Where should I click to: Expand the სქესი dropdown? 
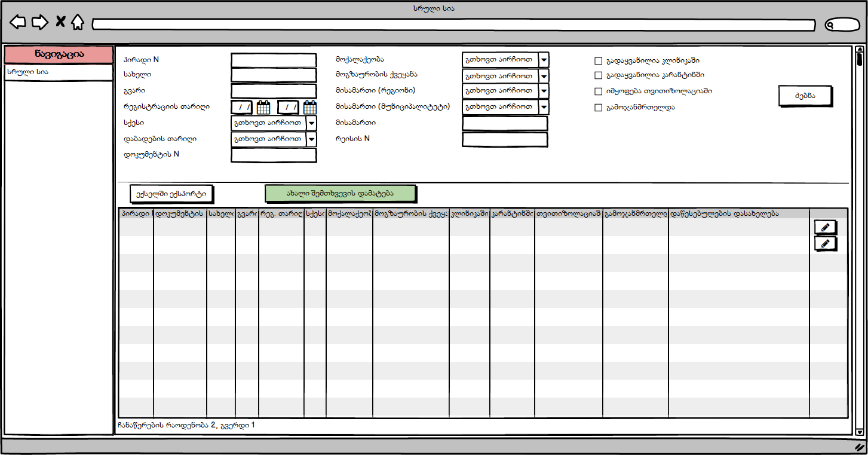(311, 123)
